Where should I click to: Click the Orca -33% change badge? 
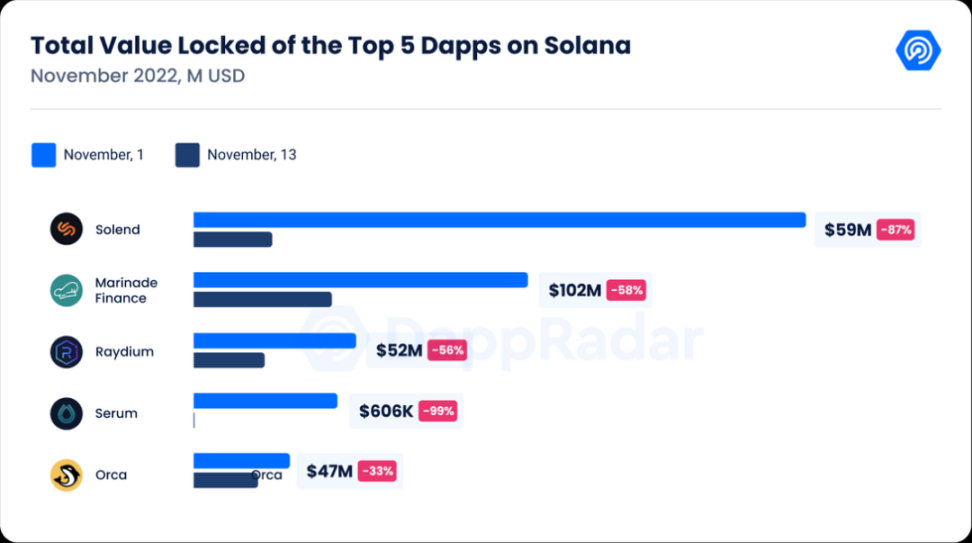coord(378,471)
